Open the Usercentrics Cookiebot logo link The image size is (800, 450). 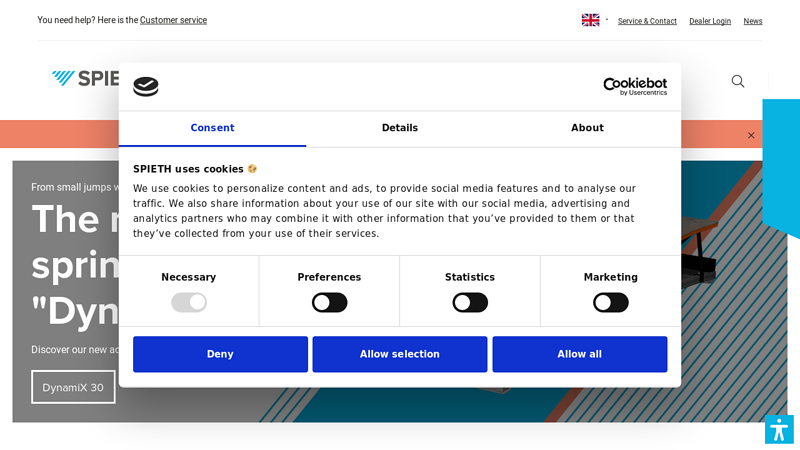635,87
